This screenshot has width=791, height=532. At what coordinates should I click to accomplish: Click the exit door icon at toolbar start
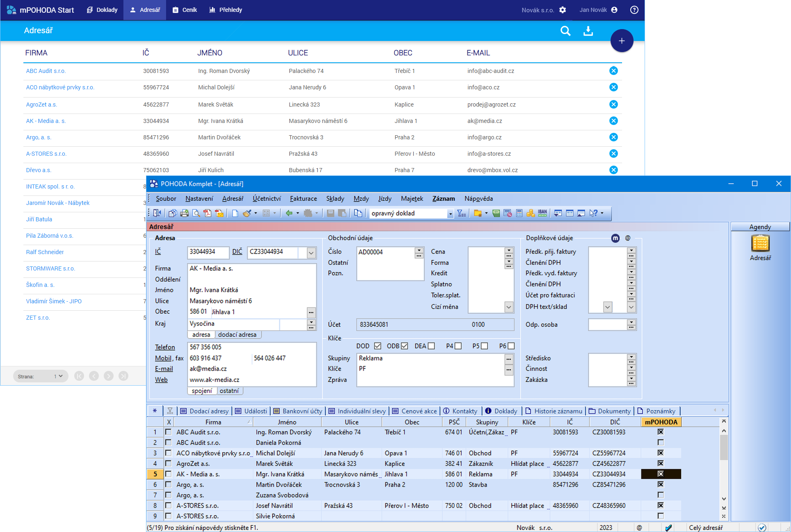tap(157, 213)
